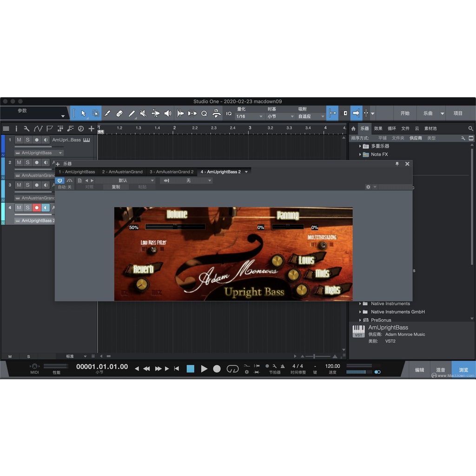Switch to the 素材池 browser tab
This screenshot has width=476, height=476.
[x=430, y=129]
